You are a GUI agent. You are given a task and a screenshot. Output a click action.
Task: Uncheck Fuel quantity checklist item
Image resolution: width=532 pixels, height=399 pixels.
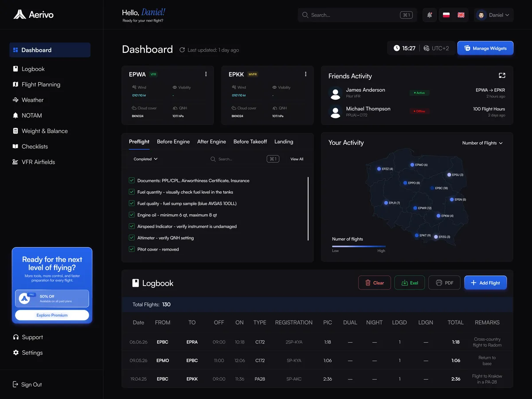point(132,192)
